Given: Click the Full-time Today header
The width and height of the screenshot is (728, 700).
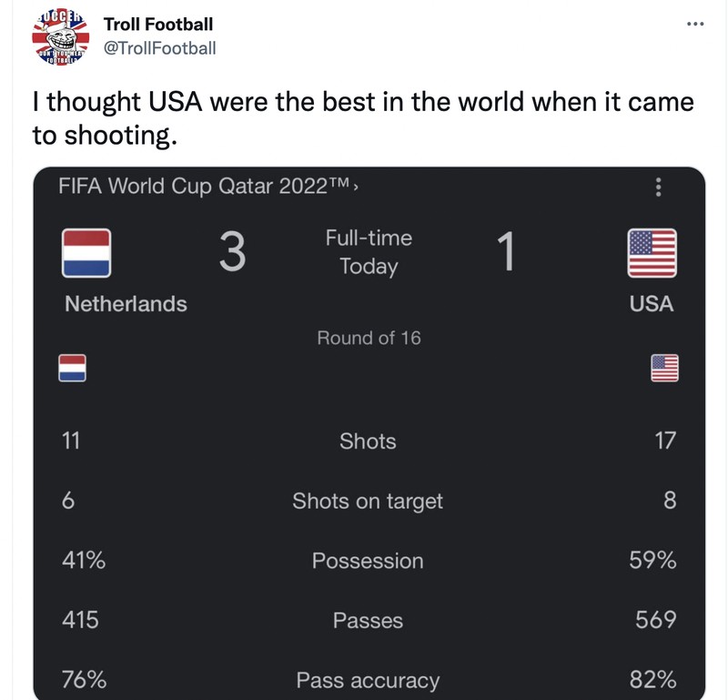Looking at the screenshot, I should coord(368,252).
